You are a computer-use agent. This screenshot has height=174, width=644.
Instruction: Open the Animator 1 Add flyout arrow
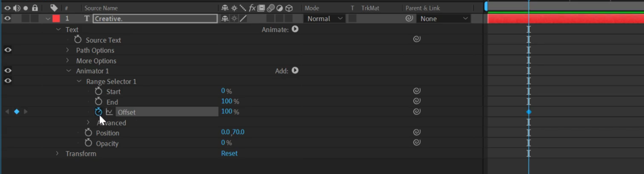pyautogui.click(x=295, y=71)
